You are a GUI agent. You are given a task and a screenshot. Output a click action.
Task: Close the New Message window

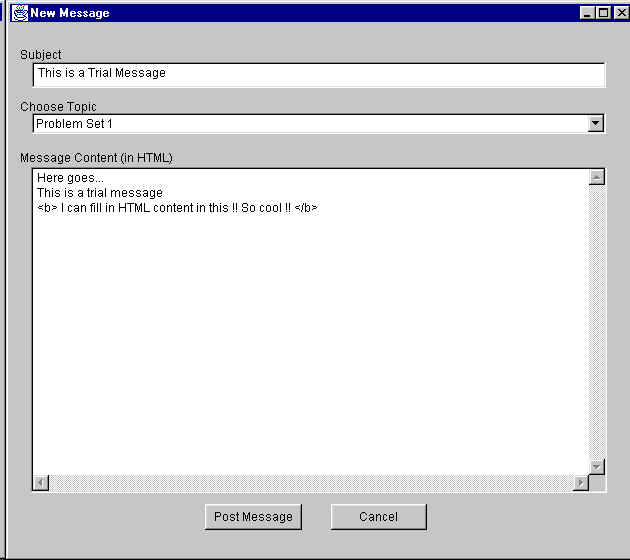click(x=617, y=13)
